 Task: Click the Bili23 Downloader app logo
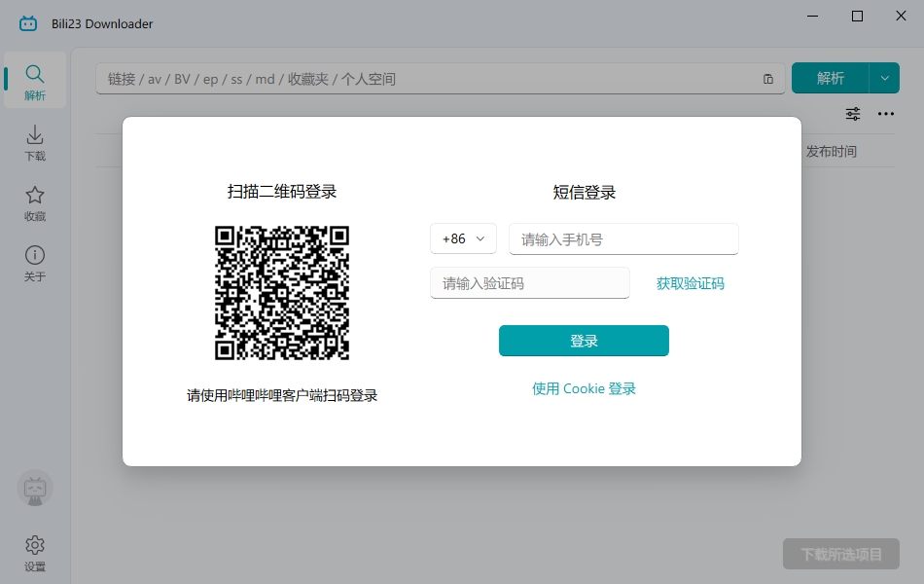tap(27, 23)
